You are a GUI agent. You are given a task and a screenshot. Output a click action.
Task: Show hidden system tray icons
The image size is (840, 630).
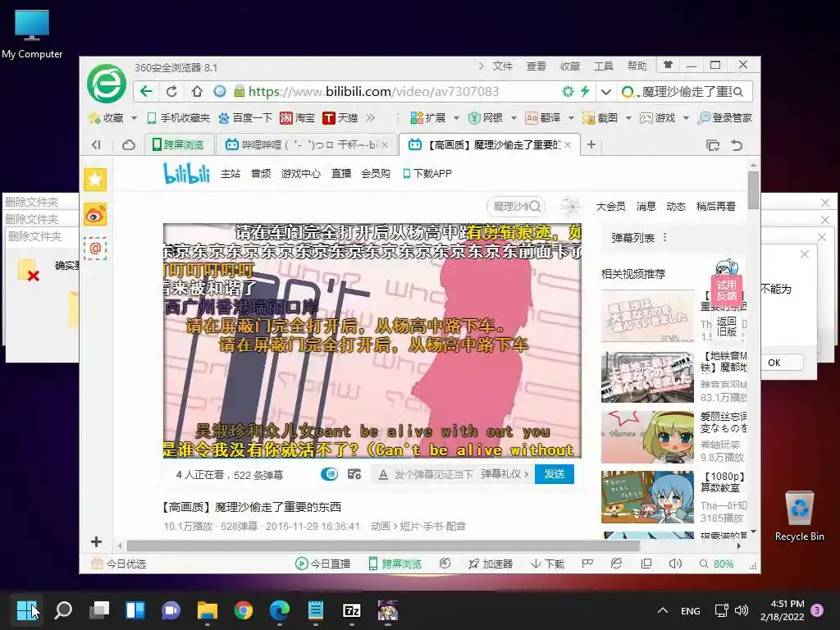[663, 610]
